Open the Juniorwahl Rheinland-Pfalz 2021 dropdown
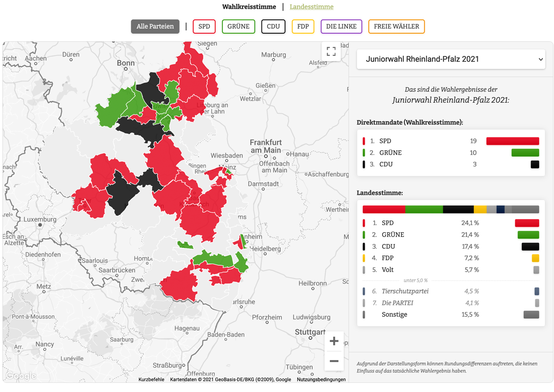The width and height of the screenshot is (554, 392). (451, 59)
